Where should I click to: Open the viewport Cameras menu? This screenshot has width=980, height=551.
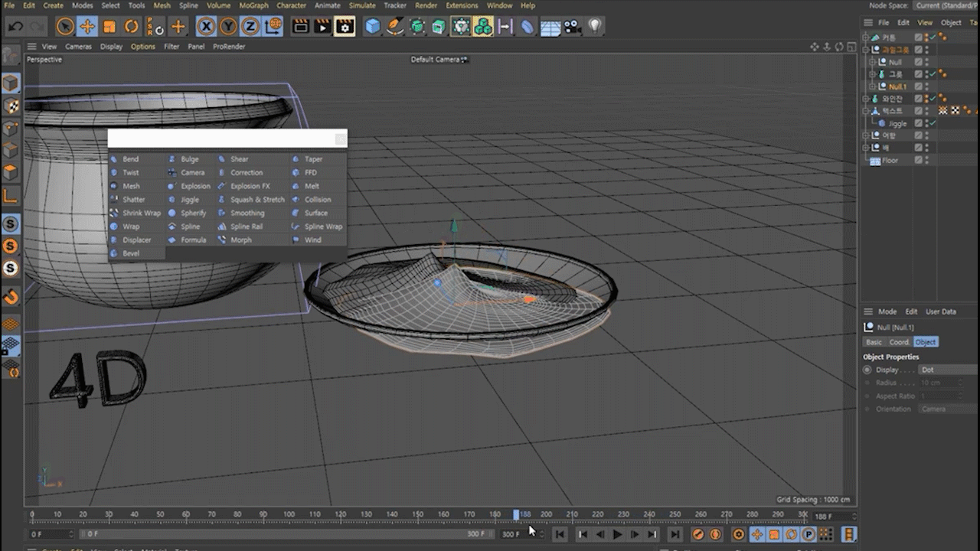[x=78, y=47]
